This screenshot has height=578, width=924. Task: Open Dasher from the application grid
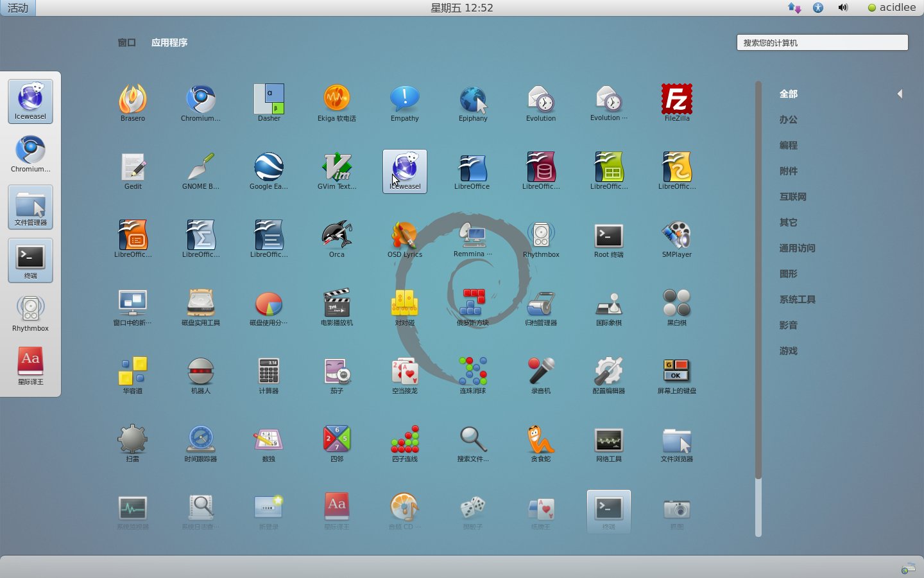pos(269,103)
